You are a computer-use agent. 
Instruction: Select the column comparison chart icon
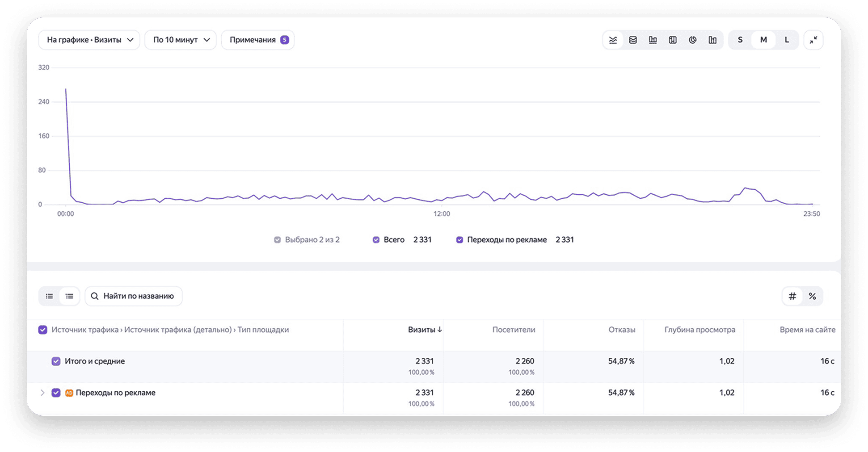[x=712, y=40]
